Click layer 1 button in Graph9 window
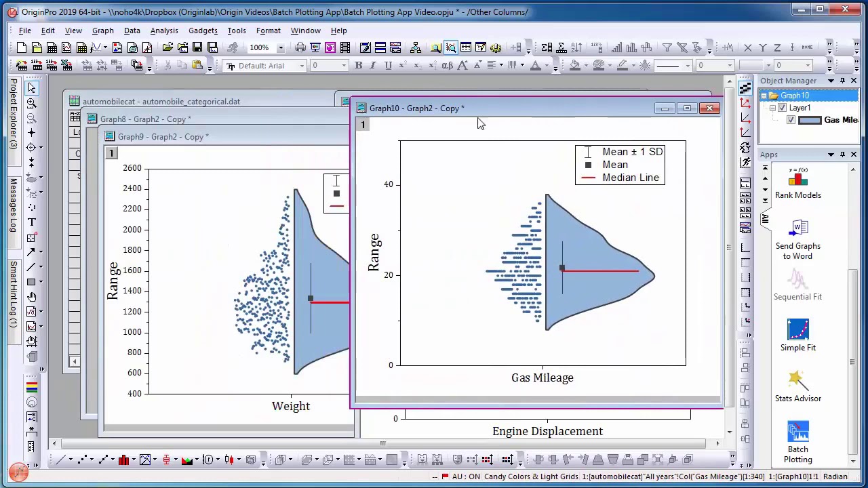868x488 pixels. (111, 154)
